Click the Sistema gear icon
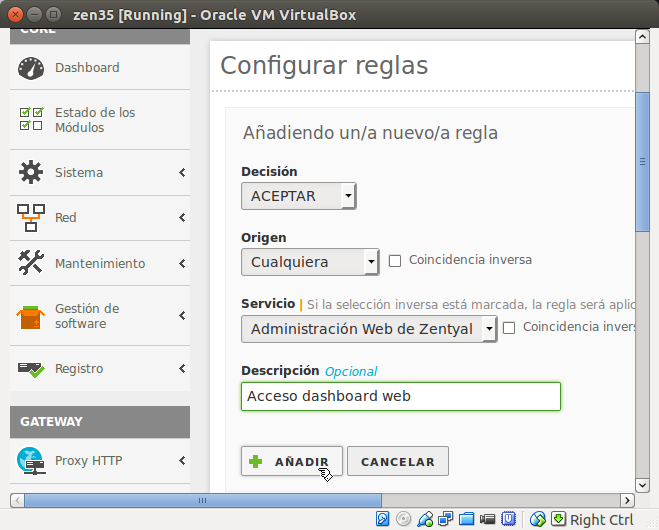 pos(31,172)
